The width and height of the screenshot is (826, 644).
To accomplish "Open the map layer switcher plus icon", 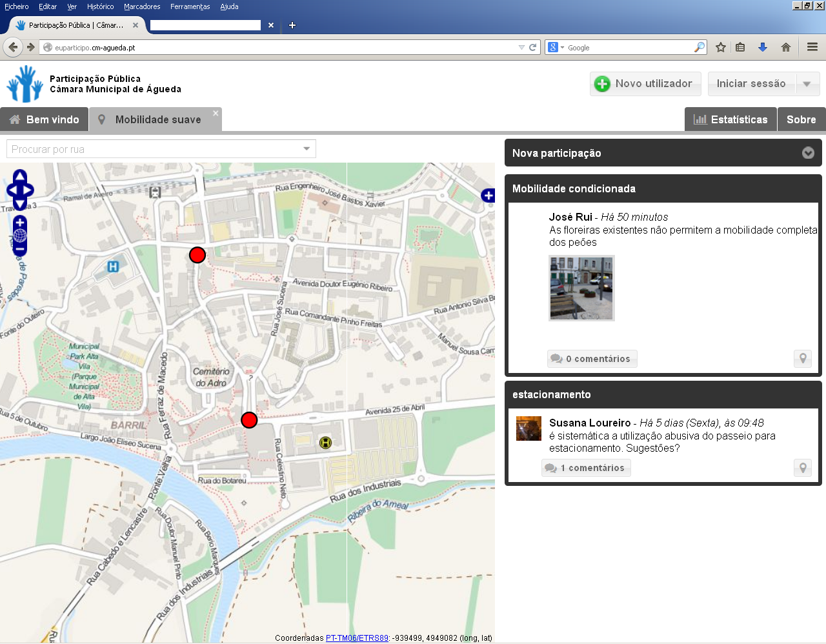I will point(489,196).
